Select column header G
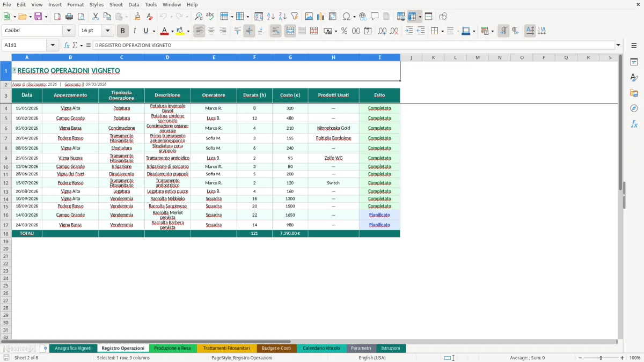The height and width of the screenshot is (362, 644). pyautogui.click(x=290, y=57)
